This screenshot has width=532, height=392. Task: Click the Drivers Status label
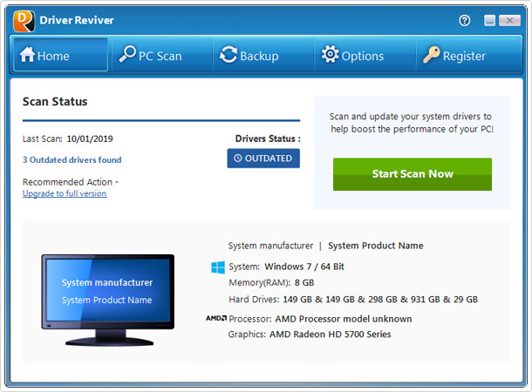(x=268, y=139)
